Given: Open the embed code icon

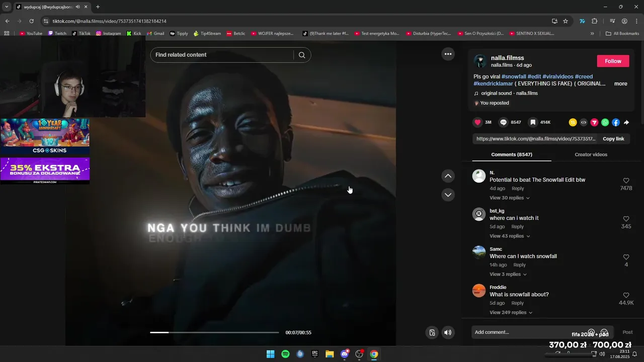Looking at the screenshot, I should tap(584, 122).
